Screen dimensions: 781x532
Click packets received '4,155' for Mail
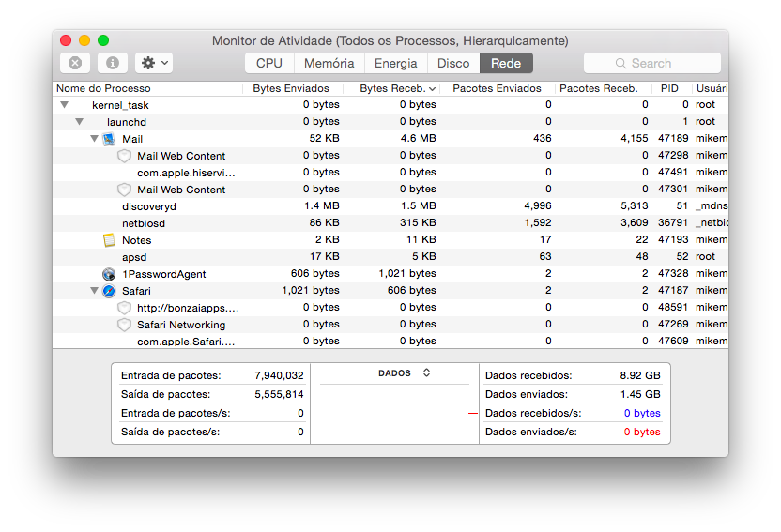[634, 138]
